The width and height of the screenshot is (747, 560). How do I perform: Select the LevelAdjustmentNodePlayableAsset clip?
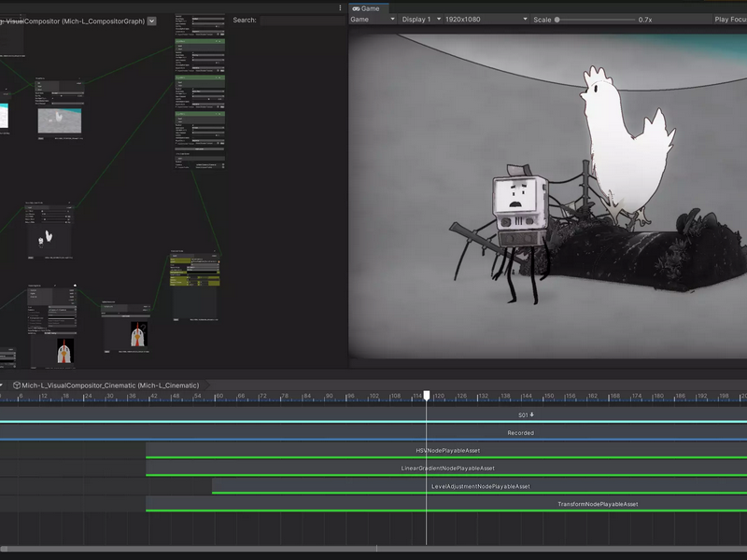pyautogui.click(x=479, y=486)
